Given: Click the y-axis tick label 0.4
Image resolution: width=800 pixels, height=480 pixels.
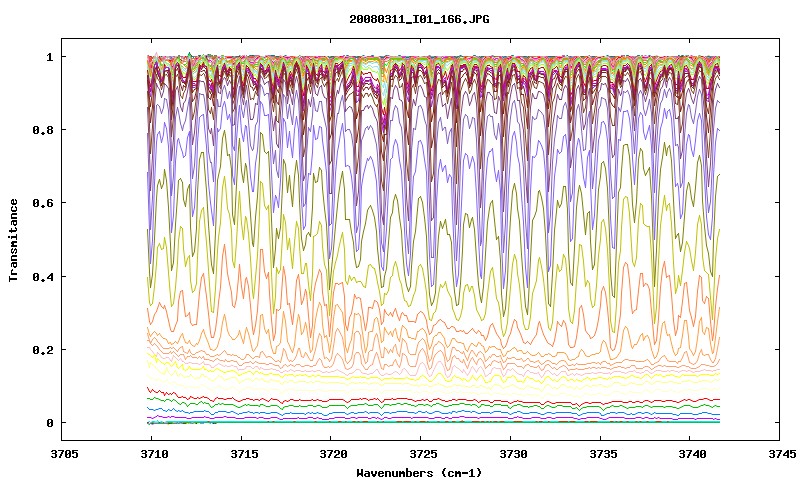Looking at the screenshot, I should [x=43, y=276].
